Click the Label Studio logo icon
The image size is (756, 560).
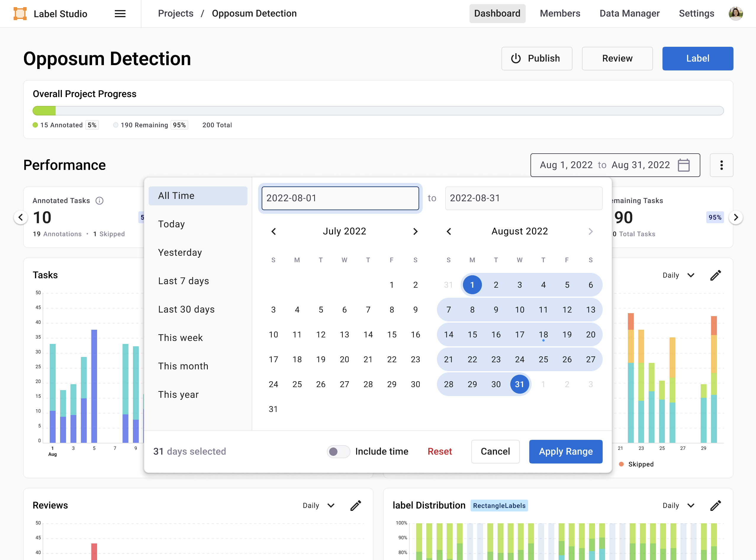(x=20, y=14)
